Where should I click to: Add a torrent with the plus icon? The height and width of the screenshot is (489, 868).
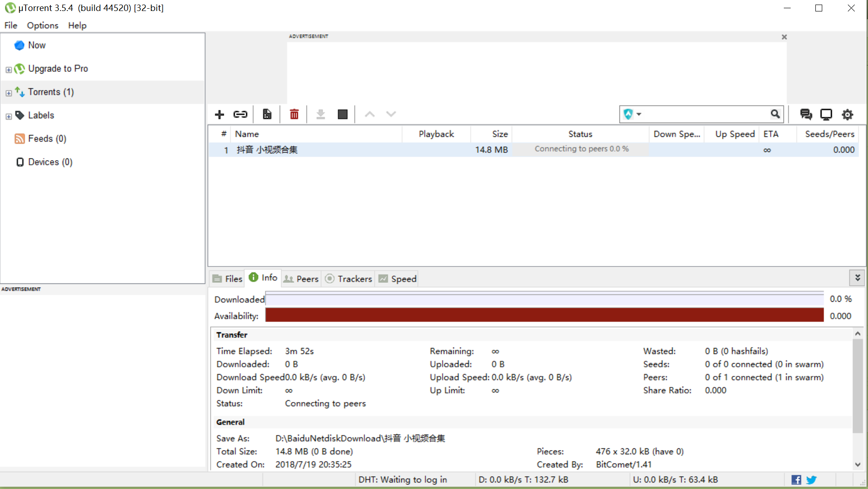coord(219,114)
